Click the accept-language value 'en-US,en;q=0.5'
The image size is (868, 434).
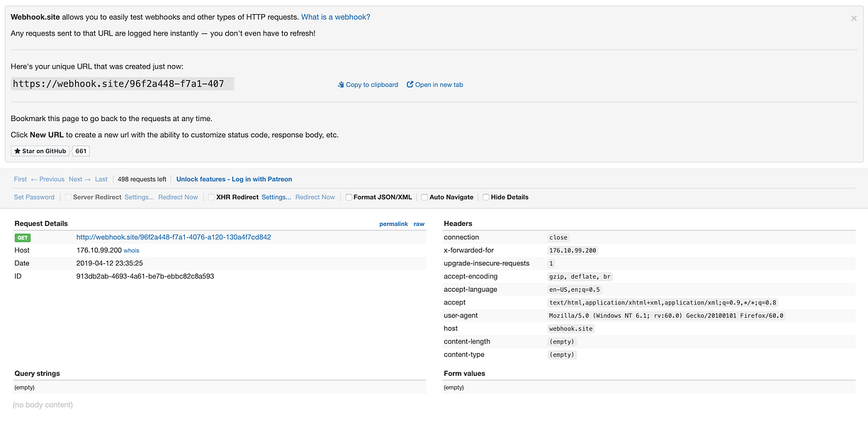click(x=575, y=290)
